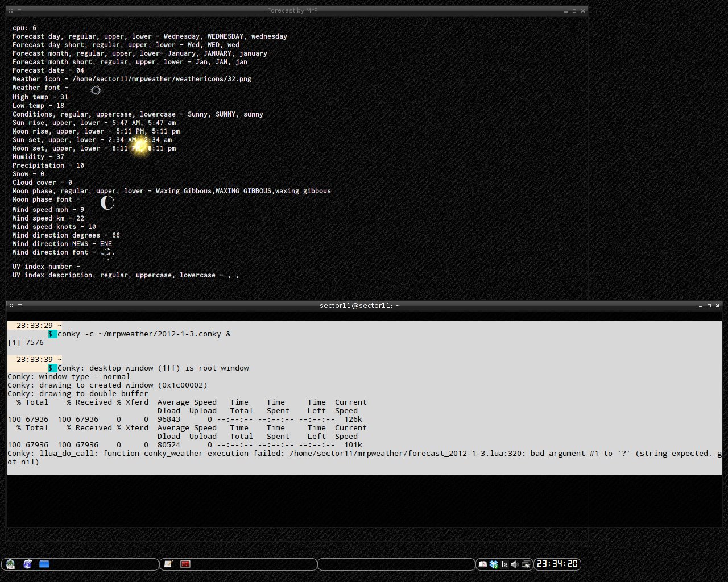Open the Forecast by MrP window menu icon

(11, 10)
